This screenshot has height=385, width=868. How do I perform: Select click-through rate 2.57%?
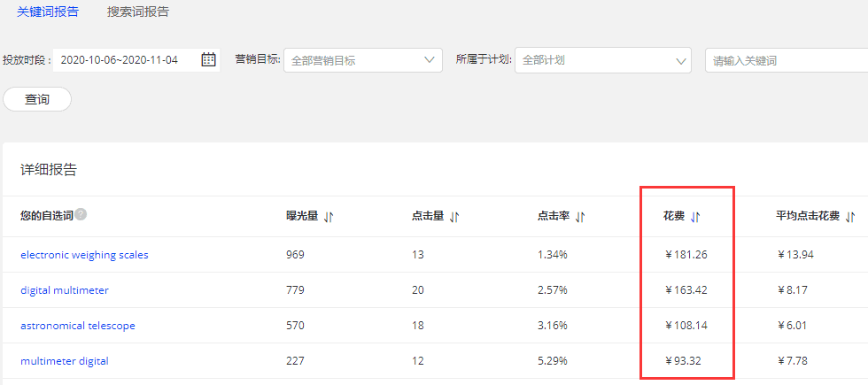pyautogui.click(x=552, y=290)
